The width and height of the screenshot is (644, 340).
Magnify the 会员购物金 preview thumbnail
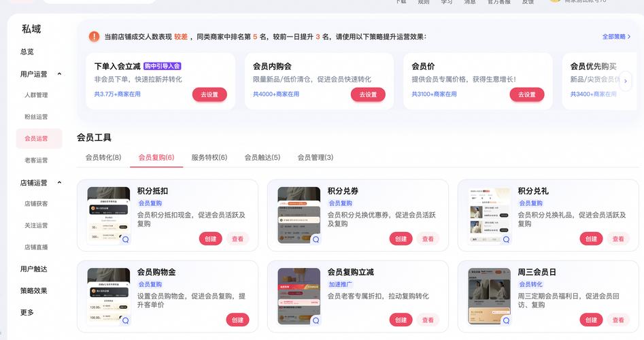[125, 320]
